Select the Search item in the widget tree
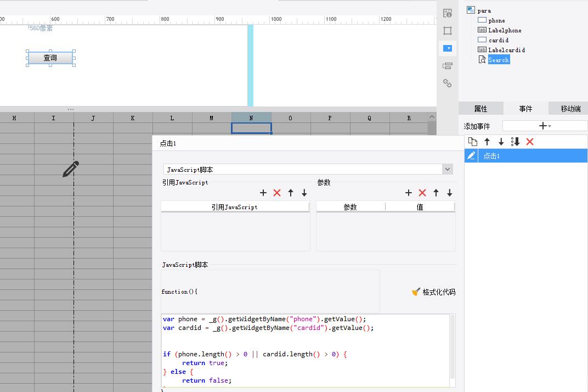 (x=499, y=60)
